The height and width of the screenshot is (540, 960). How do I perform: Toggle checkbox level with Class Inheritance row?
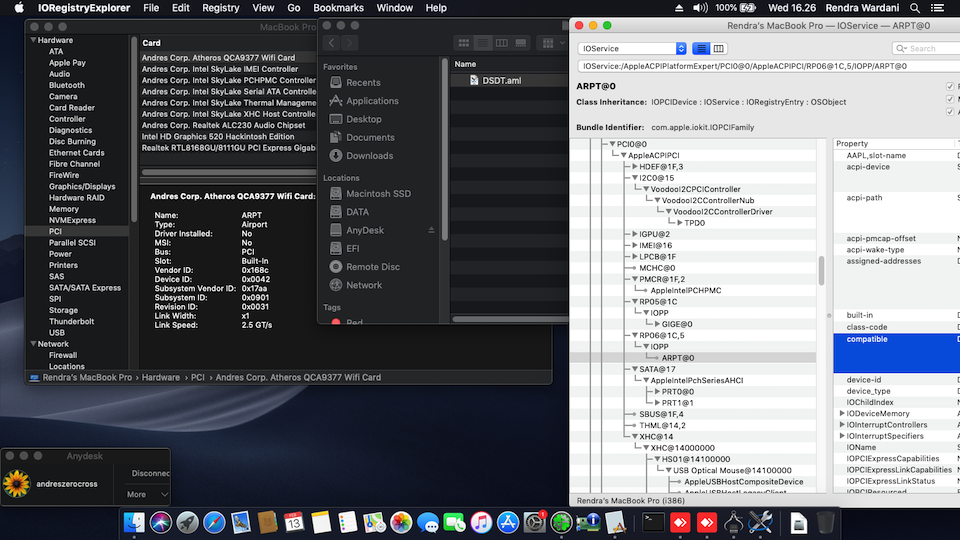coord(950,99)
